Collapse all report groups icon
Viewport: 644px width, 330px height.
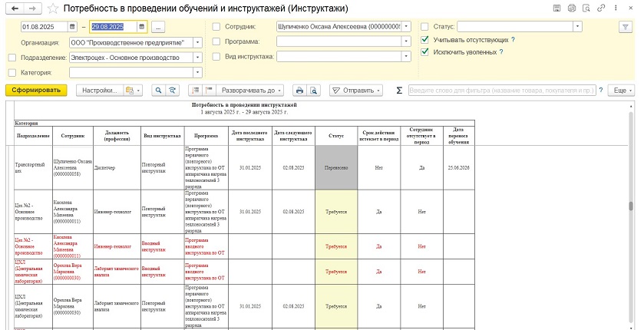click(x=196, y=91)
